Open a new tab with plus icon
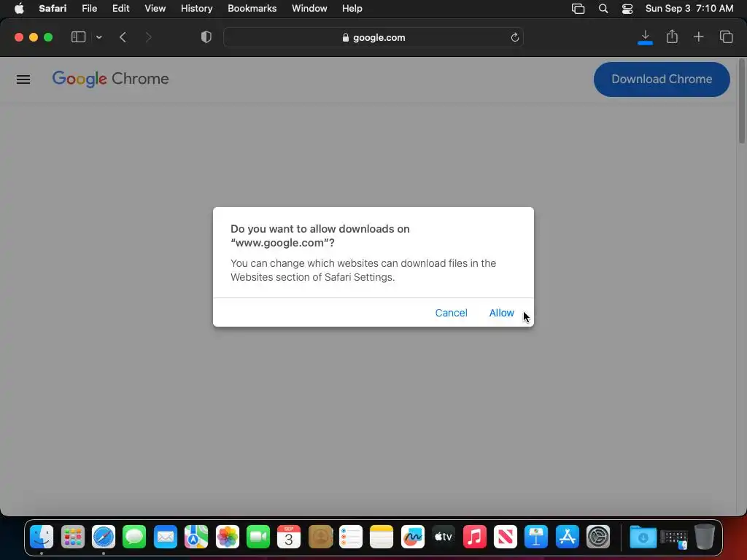 point(698,36)
